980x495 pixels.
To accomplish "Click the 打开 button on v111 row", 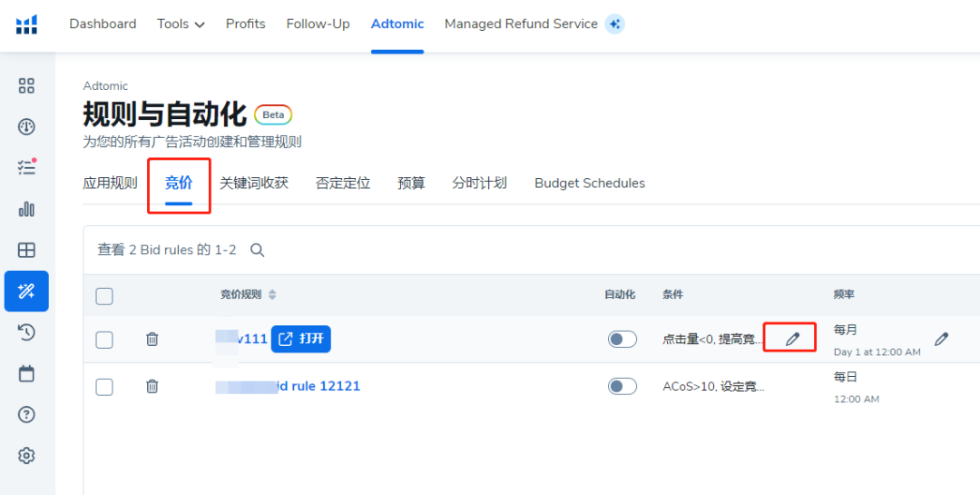I will coord(300,339).
